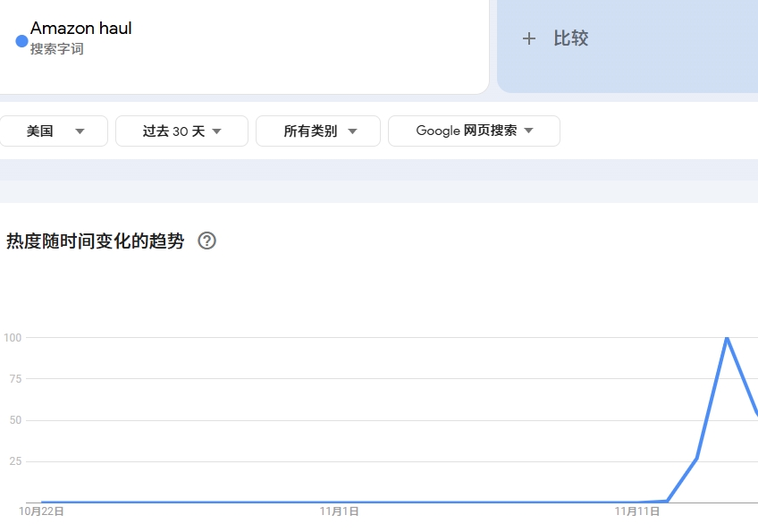This screenshot has width=758, height=532.
Task: Click the 10月22日 date label on chart axis
Action: click(x=41, y=511)
